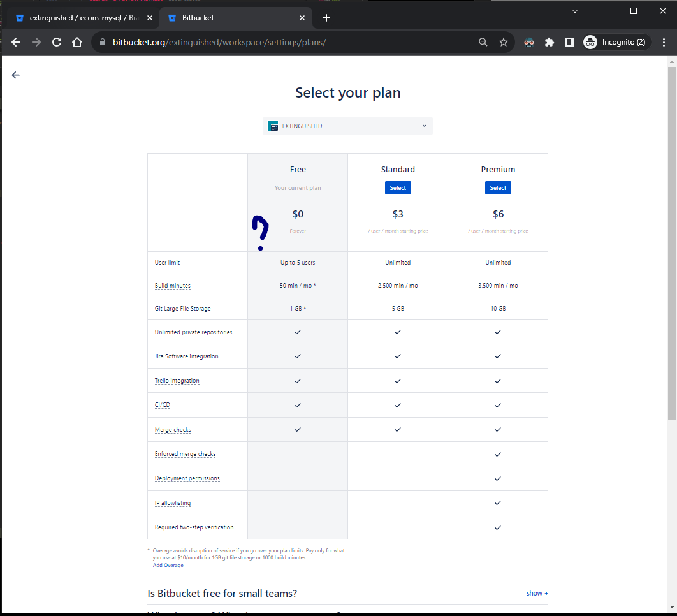Open the zoom magnifier in address bar

[x=483, y=42]
